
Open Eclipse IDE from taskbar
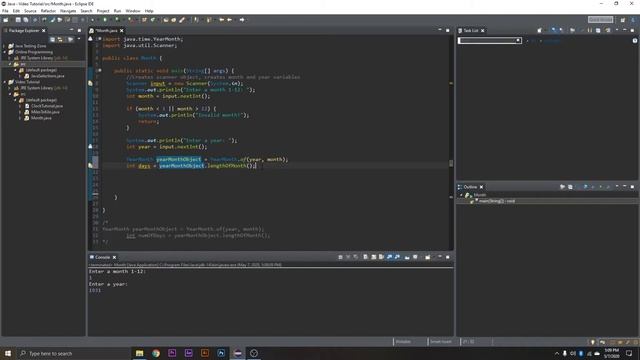(238, 353)
